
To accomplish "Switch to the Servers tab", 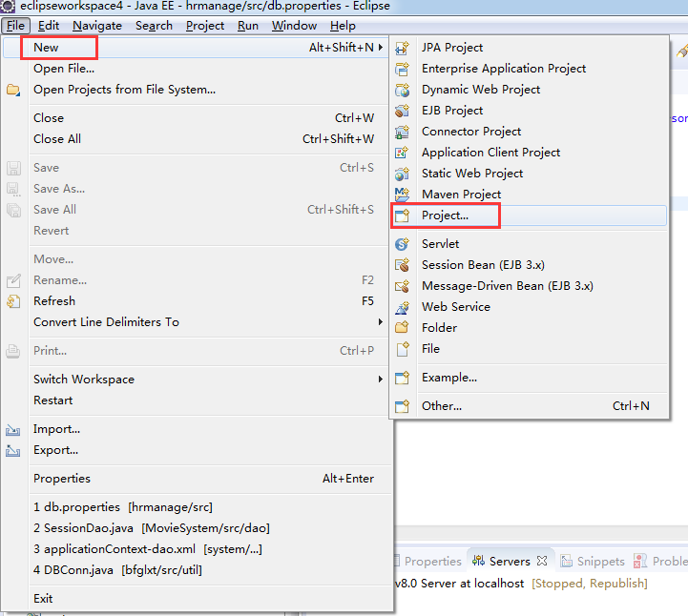I will [510, 562].
